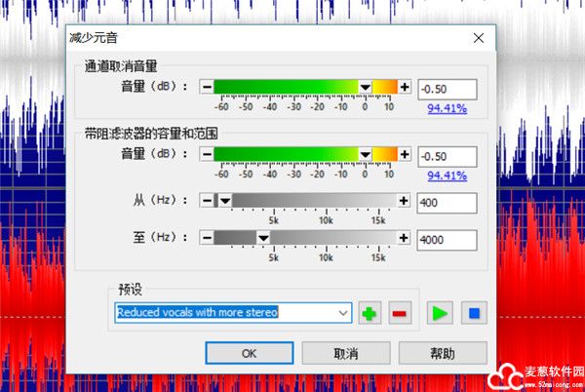Preview effect with green play button
Screen dimensions: 585x392
pos(440,313)
